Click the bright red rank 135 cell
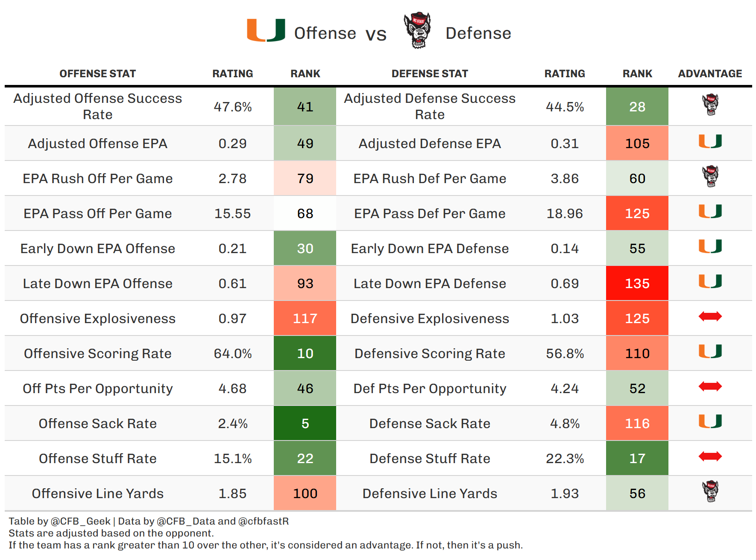The height and width of the screenshot is (560, 756). [x=637, y=283]
